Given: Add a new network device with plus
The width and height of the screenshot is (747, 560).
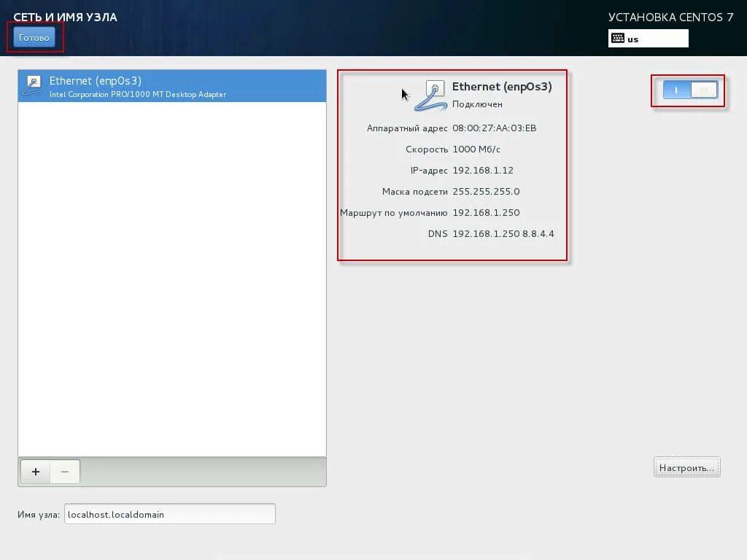Looking at the screenshot, I should tap(36, 472).
